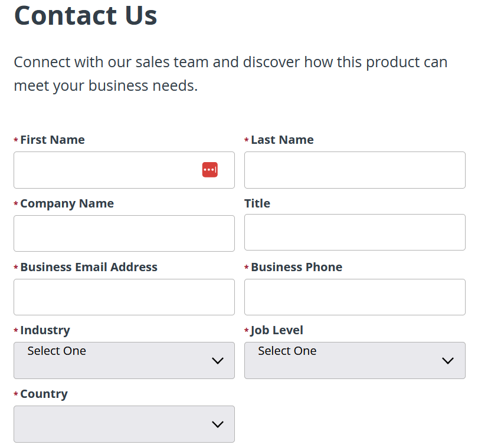This screenshot has width=478, height=448.
Task: Click the "Company Name" label text
Action: click(67, 203)
